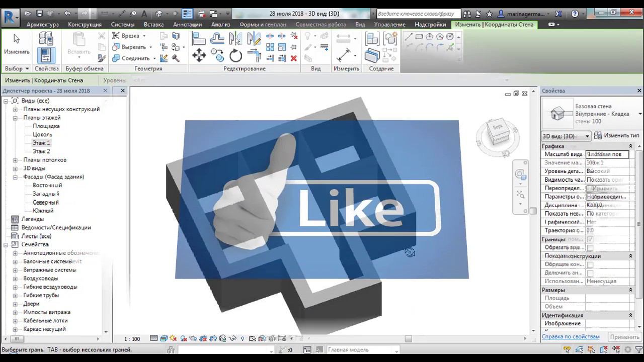Select Цоколь floor plan in browser
Viewport: 644px width, 362px height.
(42, 135)
